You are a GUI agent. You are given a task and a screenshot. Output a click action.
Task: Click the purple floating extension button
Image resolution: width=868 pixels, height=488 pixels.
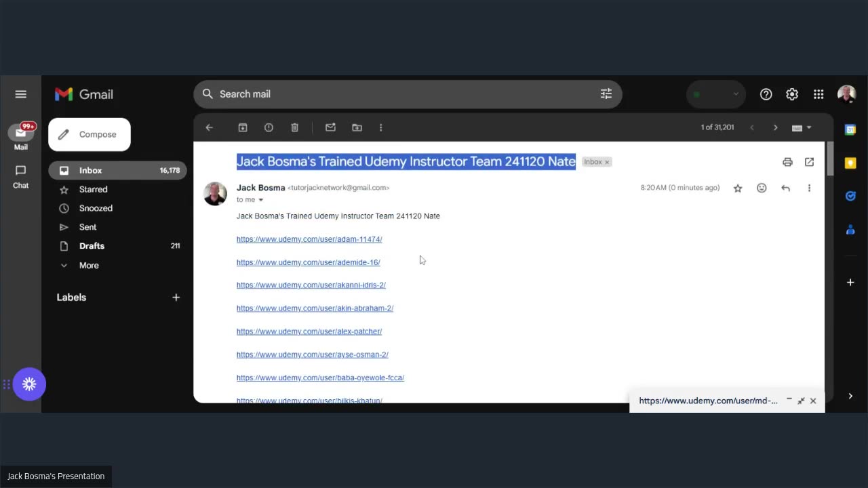coord(29,384)
